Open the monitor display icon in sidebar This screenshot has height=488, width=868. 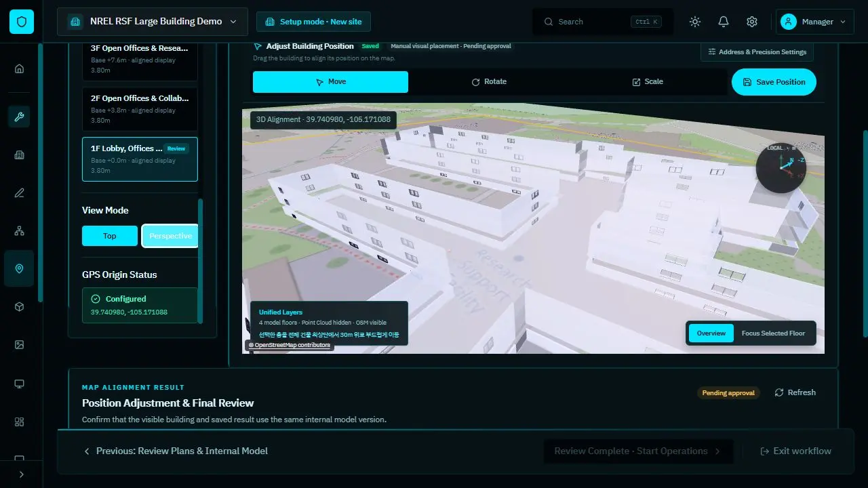point(19,384)
